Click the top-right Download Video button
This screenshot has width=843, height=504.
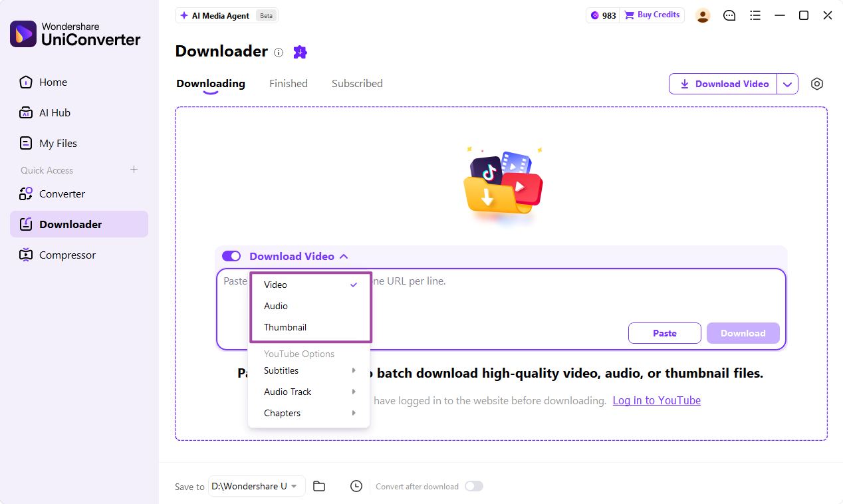tap(723, 84)
